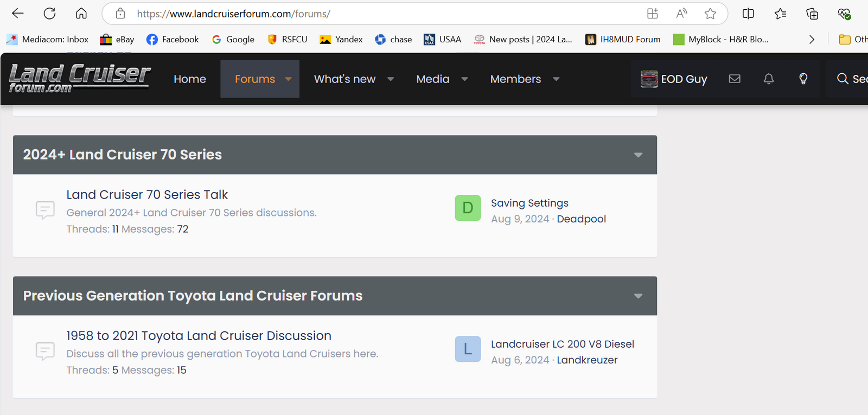Expand the Forums dropdown arrow
Screen dimensions: 868x415
pos(289,79)
